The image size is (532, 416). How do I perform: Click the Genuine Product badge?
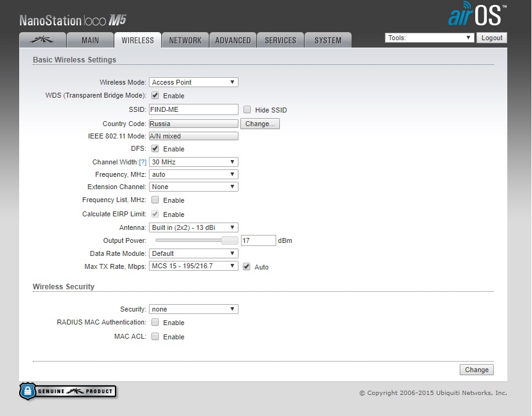pyautogui.click(x=68, y=391)
